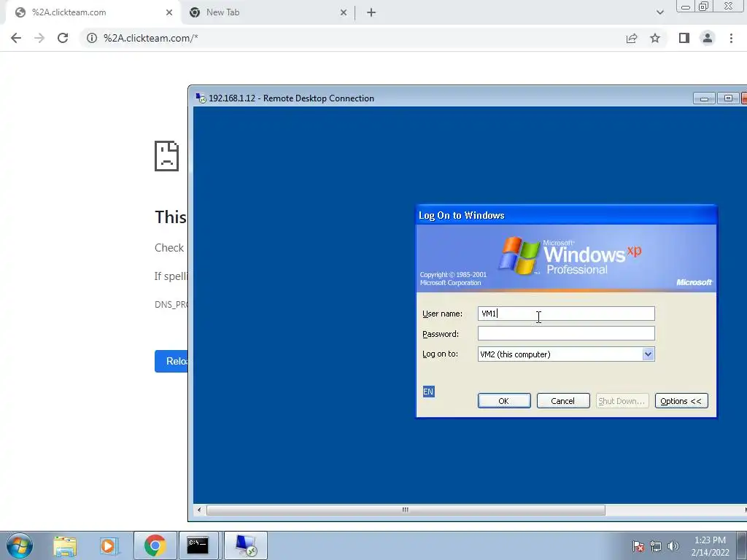Open a new tab with plus button
This screenshot has height=560, width=747.
tap(371, 12)
